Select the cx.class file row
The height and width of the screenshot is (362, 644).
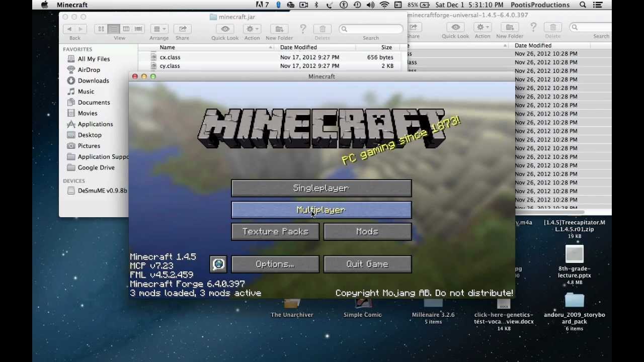[273, 57]
